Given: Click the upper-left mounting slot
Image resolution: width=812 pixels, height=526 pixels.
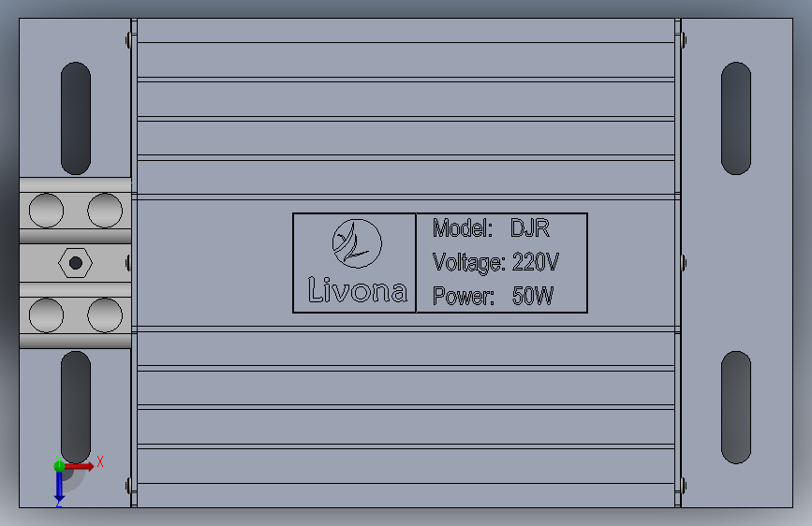Looking at the screenshot, I should pos(76,118).
